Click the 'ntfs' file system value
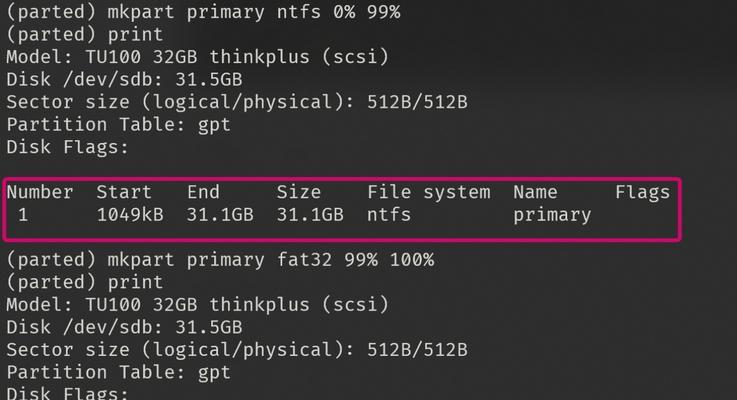 [x=389, y=215]
